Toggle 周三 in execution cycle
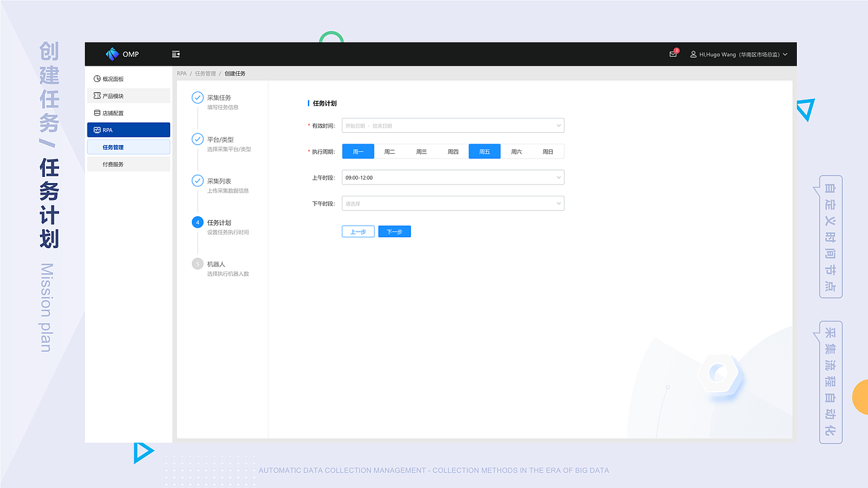Image resolution: width=868 pixels, height=488 pixels. 421,152
